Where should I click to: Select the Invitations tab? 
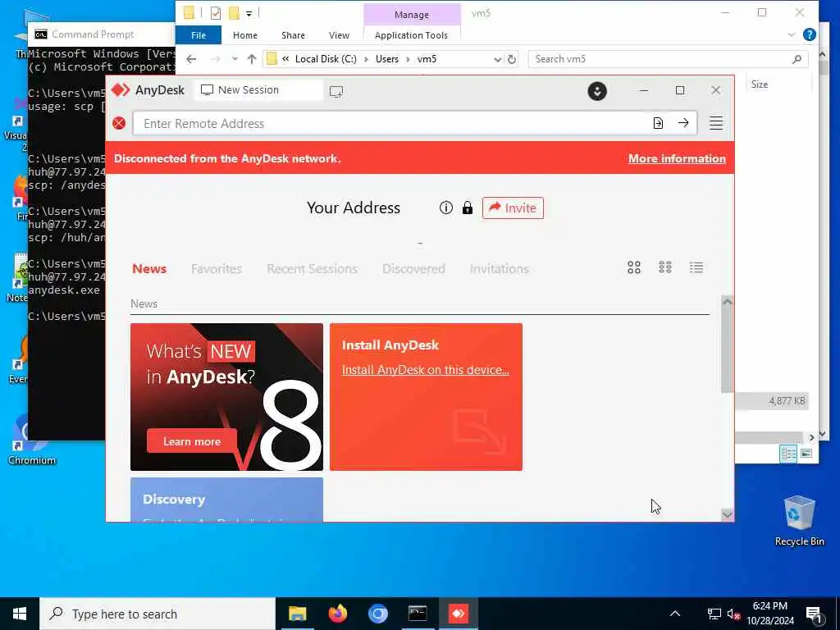pos(500,268)
